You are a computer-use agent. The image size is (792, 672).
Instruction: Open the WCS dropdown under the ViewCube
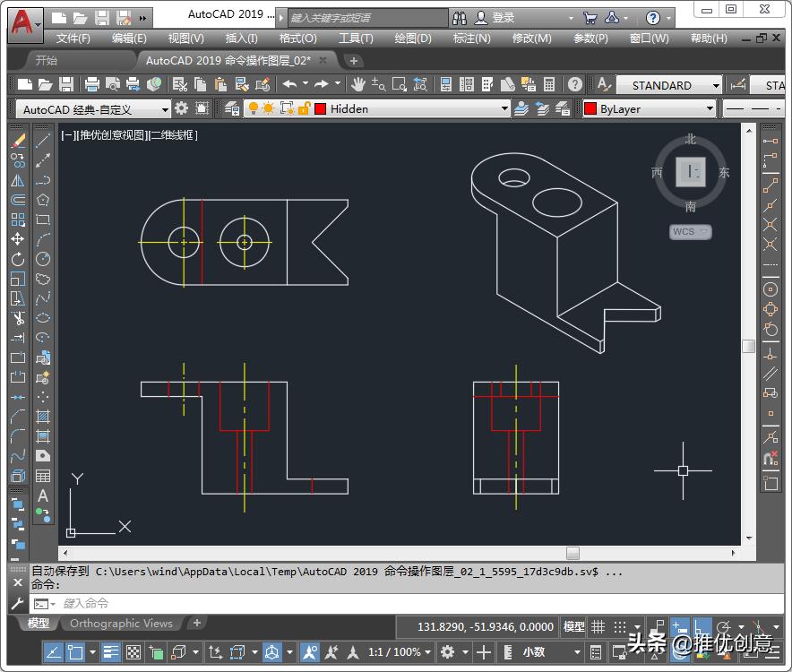(x=690, y=231)
